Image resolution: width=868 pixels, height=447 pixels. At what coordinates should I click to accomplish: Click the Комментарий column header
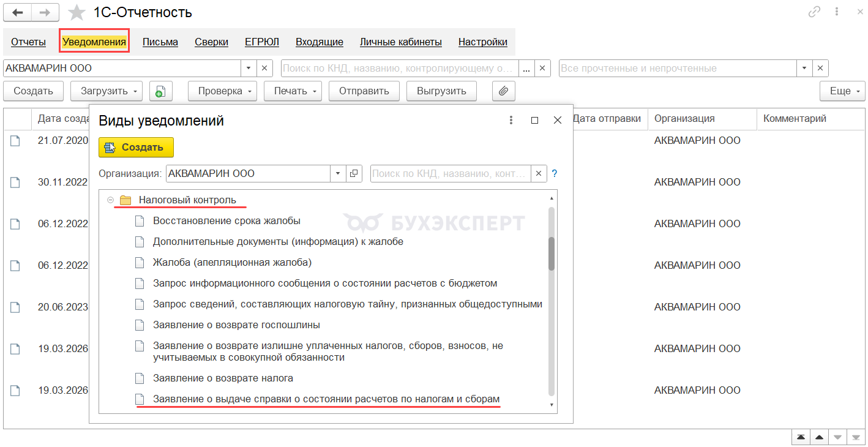pyautogui.click(x=810, y=119)
